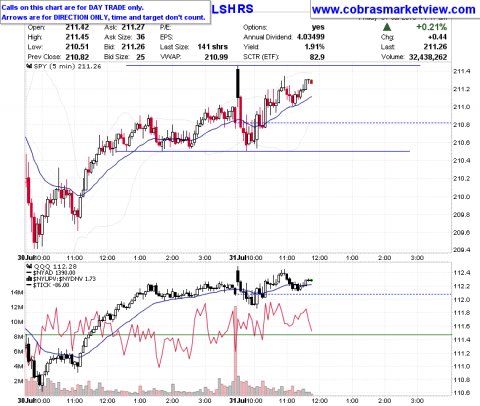
Task: Select the Last Size value 141 shrs
Action: (x=213, y=47)
